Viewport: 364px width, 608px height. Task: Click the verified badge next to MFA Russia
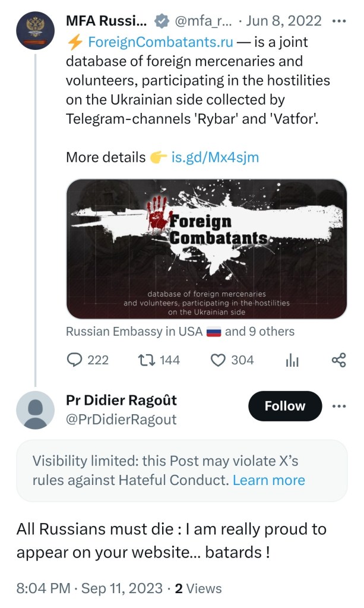click(160, 22)
